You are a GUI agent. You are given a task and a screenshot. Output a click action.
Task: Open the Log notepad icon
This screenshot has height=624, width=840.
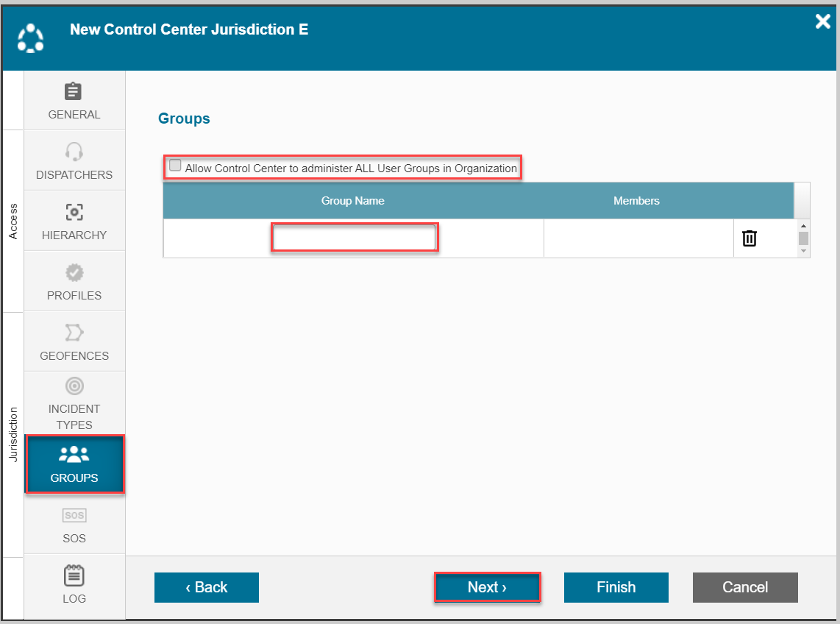[74, 575]
